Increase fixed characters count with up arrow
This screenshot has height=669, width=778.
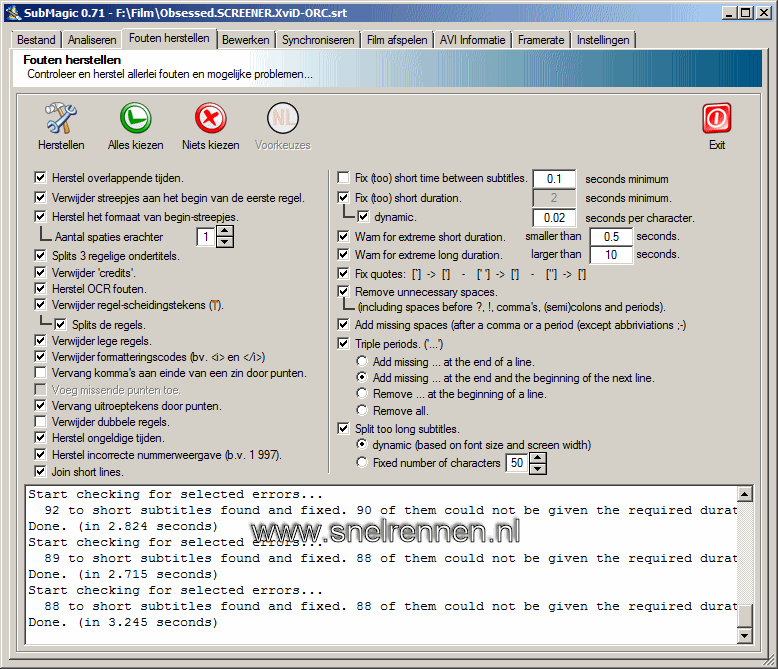click(538, 458)
